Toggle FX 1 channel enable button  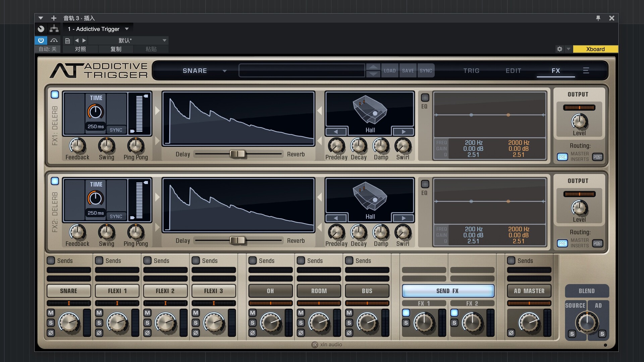[406, 313]
